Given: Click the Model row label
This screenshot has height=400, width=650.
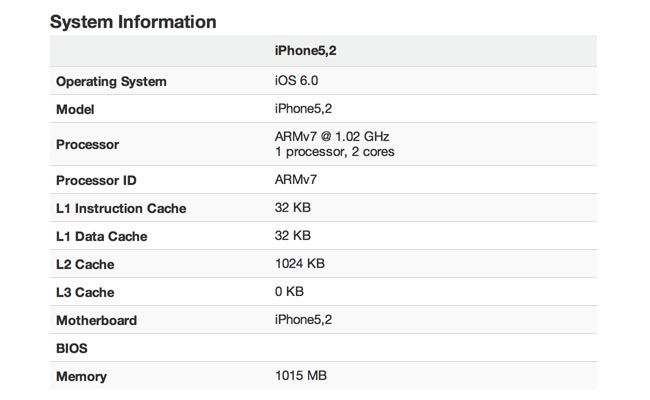Looking at the screenshot, I should point(76,109).
